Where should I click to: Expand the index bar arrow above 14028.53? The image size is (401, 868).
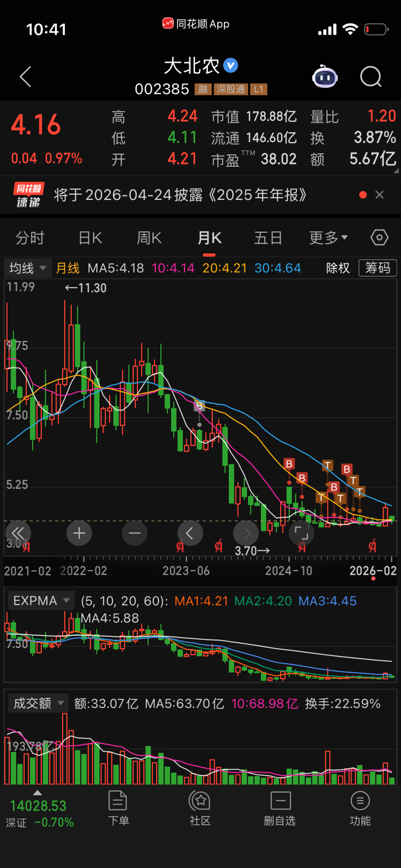[x=37, y=792]
